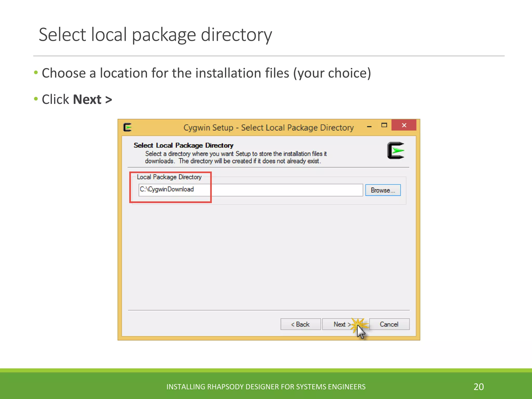Open the Browse... folder dialog
Viewport: 532px width, 399px height.
tap(383, 190)
